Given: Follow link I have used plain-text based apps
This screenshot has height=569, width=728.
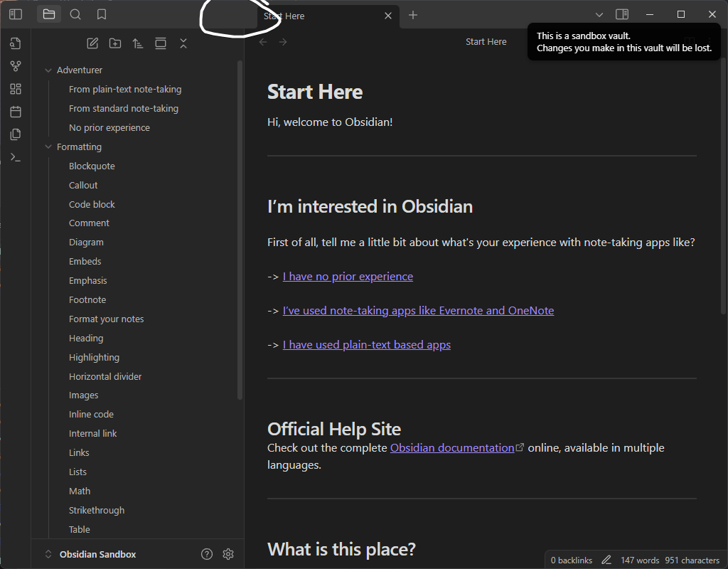Looking at the screenshot, I should point(367,345).
